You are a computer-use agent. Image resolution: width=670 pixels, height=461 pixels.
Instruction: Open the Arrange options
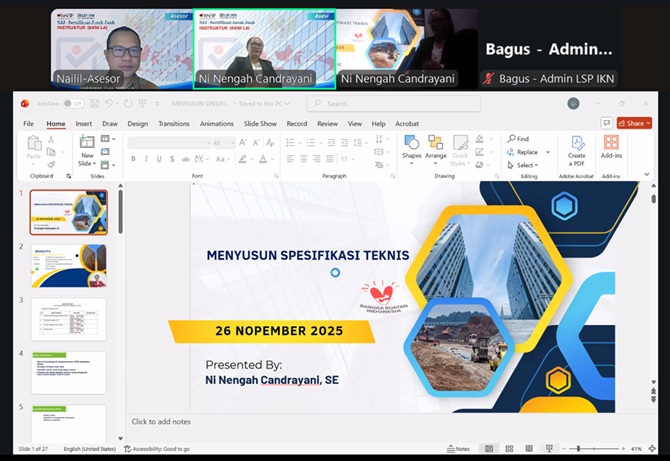click(435, 146)
